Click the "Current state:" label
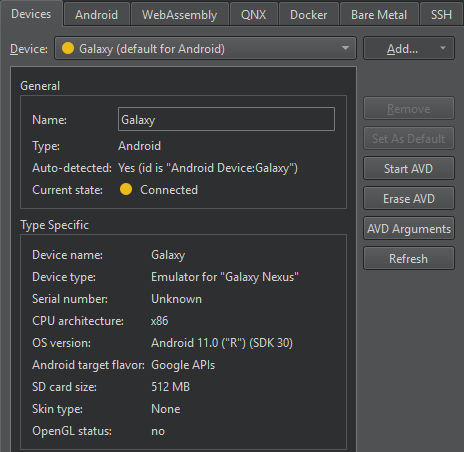The height and width of the screenshot is (452, 464). pos(68,190)
